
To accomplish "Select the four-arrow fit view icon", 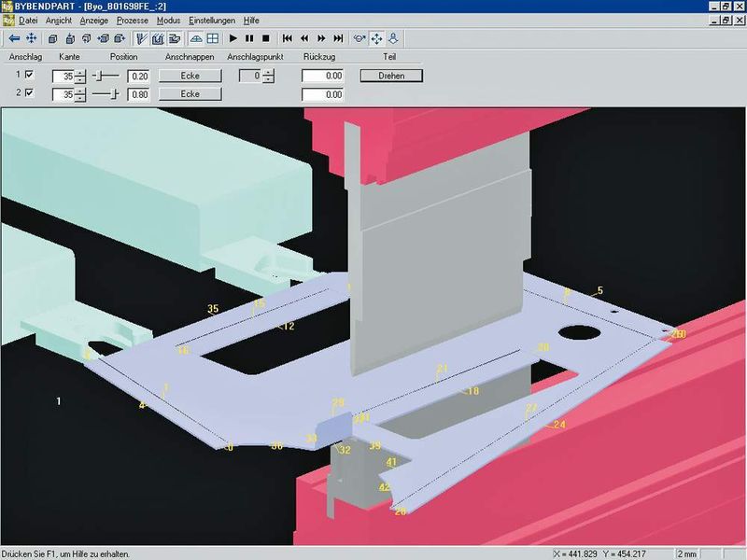I will coord(32,38).
